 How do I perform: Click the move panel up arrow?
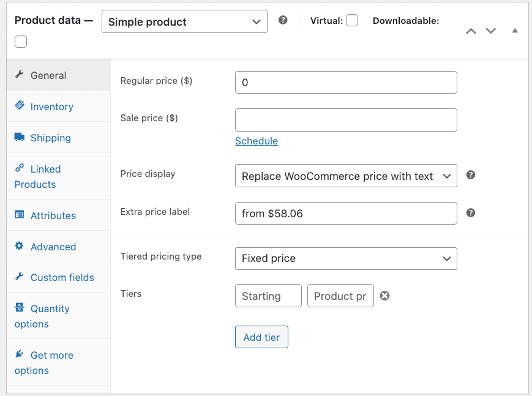coord(471,31)
